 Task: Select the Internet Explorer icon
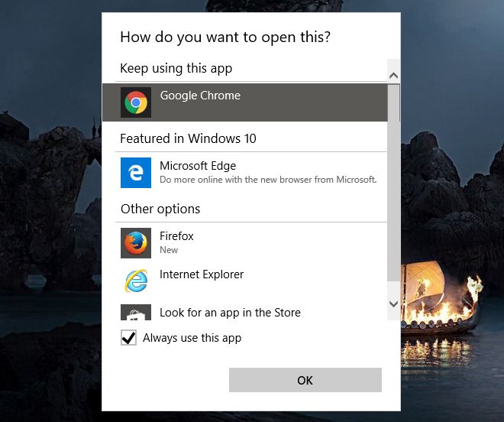(x=136, y=281)
